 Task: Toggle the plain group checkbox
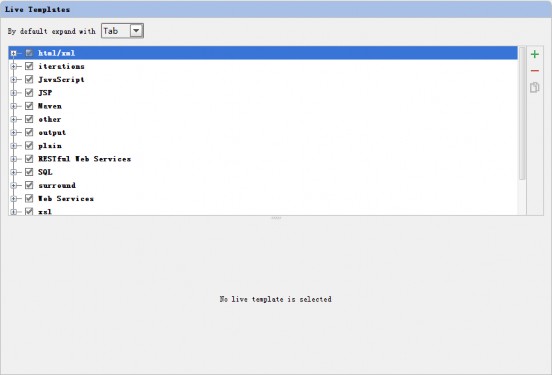[x=29, y=145]
